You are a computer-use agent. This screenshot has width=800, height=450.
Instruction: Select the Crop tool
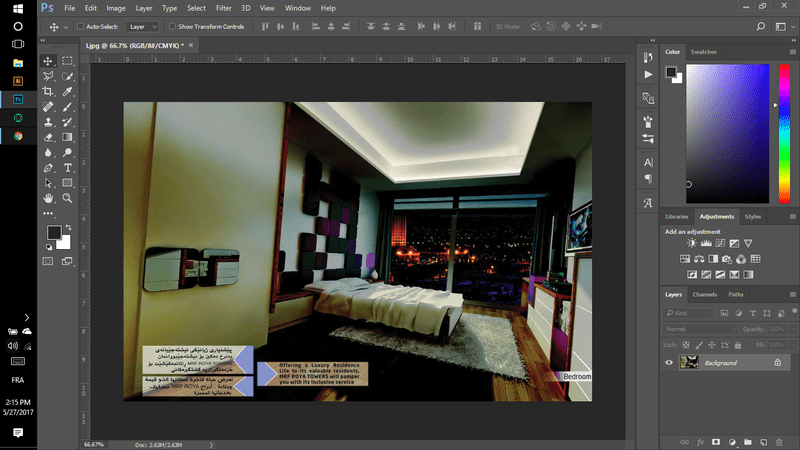click(x=48, y=91)
